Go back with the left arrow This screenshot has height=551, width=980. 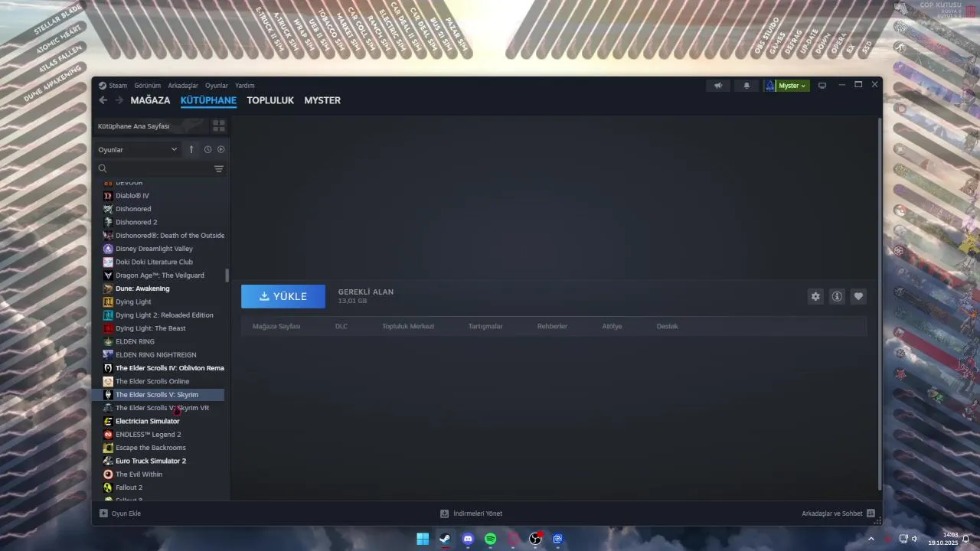click(103, 100)
